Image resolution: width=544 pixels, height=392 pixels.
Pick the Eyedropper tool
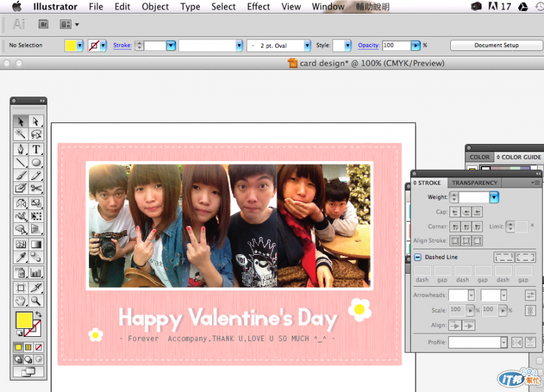click(20, 258)
